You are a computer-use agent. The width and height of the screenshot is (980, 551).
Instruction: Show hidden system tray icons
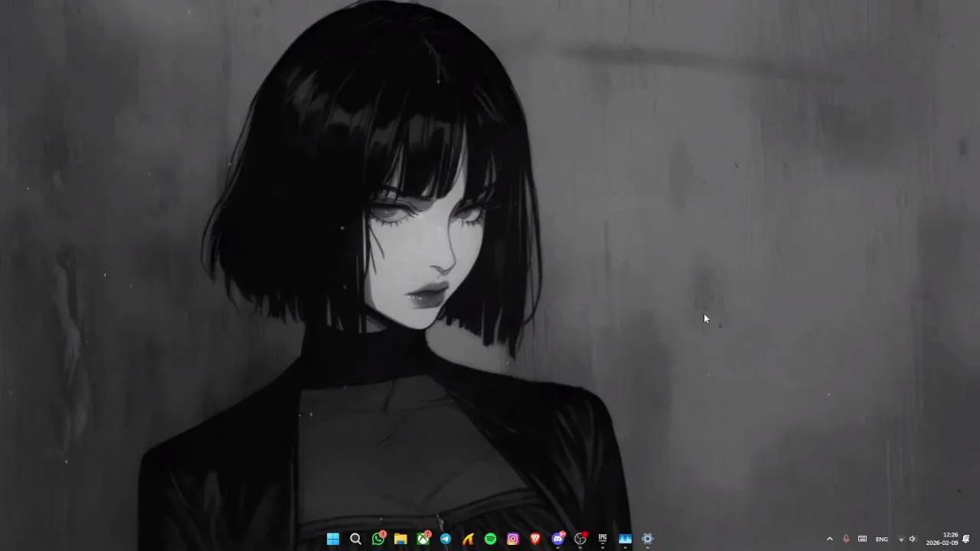[829, 539]
